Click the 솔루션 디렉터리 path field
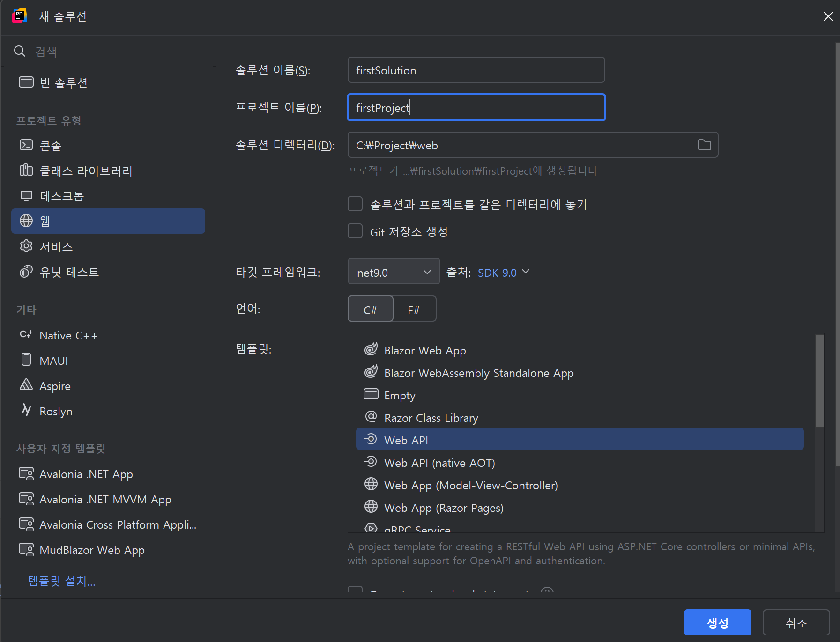Screen dimensions: 840x642 pos(533,145)
